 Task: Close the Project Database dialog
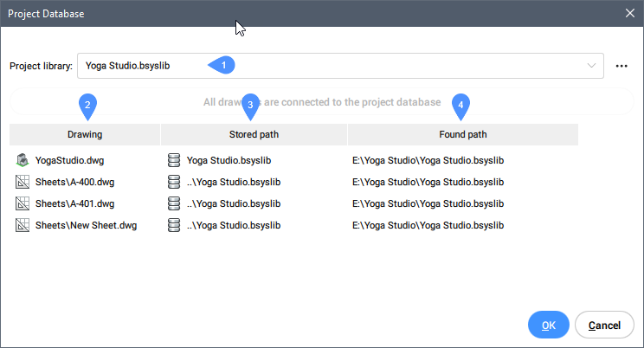click(x=629, y=13)
